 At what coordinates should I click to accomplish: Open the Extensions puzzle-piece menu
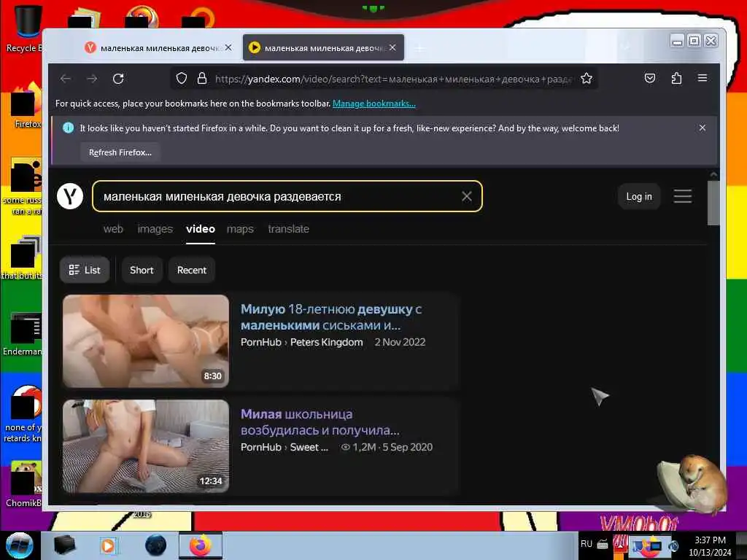pyautogui.click(x=676, y=79)
